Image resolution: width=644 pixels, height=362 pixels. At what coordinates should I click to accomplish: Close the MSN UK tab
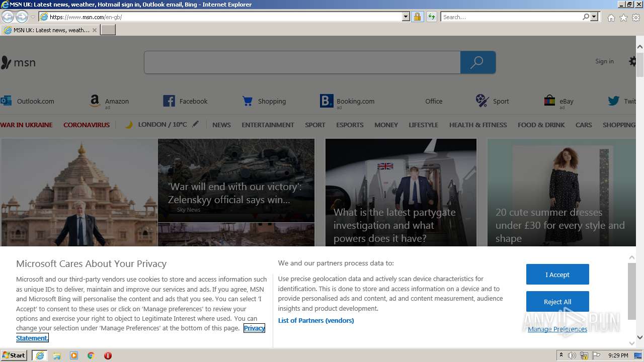click(95, 30)
